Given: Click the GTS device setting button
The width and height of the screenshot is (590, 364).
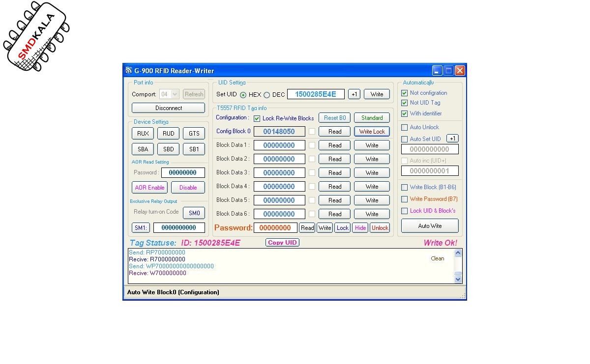Looking at the screenshot, I should [x=194, y=134].
